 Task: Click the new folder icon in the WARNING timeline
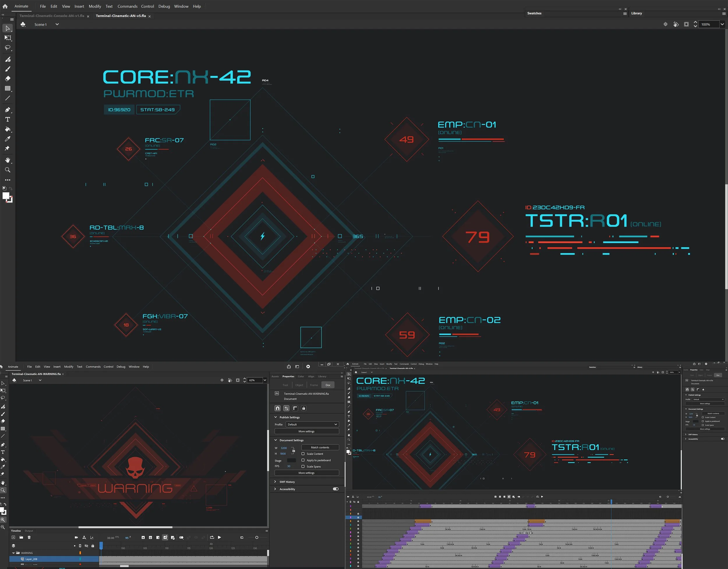[x=21, y=537]
